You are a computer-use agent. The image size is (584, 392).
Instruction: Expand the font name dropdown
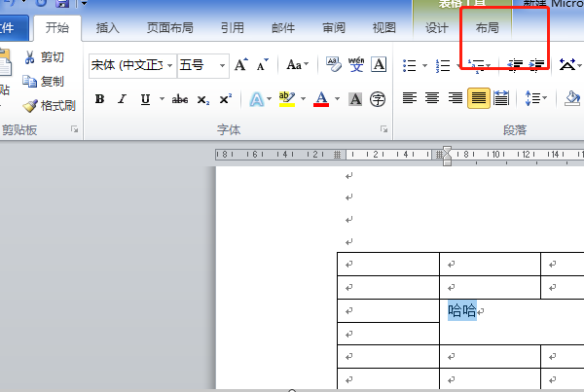[169, 65]
